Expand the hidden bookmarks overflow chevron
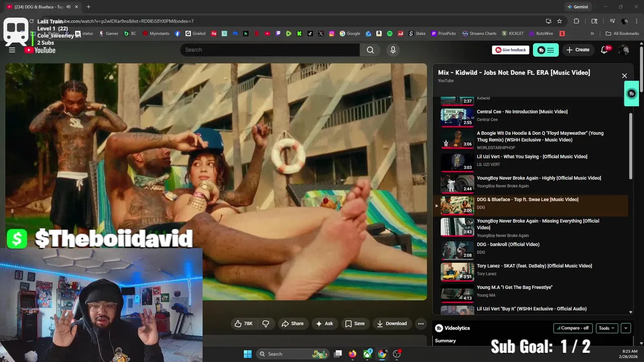This screenshot has height=362, width=644. click(592, 34)
